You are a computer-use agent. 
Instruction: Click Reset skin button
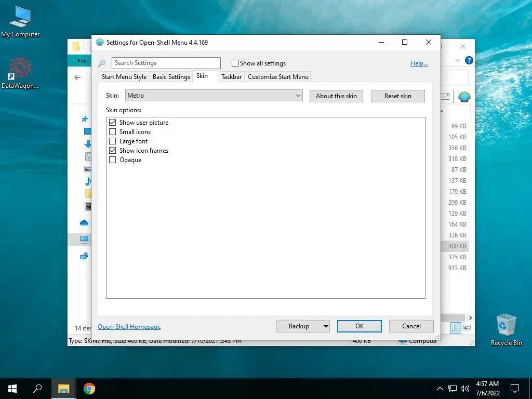[398, 96]
